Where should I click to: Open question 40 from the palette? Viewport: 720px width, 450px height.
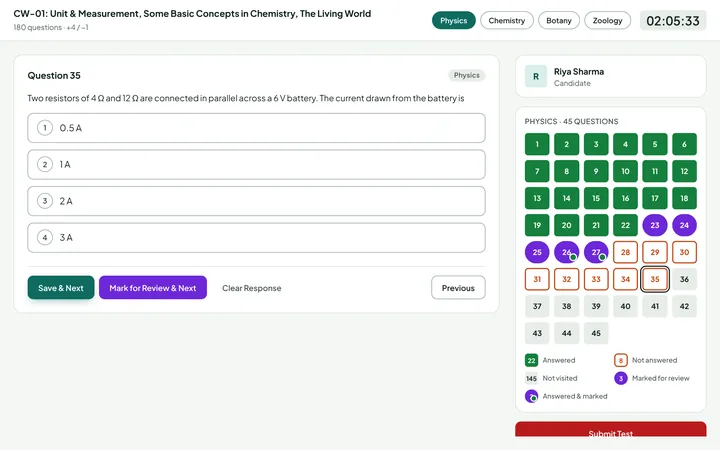[625, 306]
